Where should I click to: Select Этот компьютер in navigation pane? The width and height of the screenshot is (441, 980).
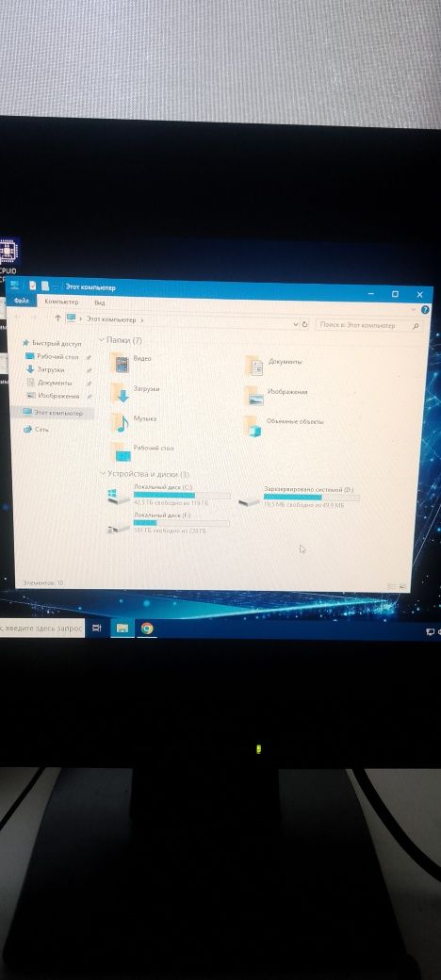point(53,413)
